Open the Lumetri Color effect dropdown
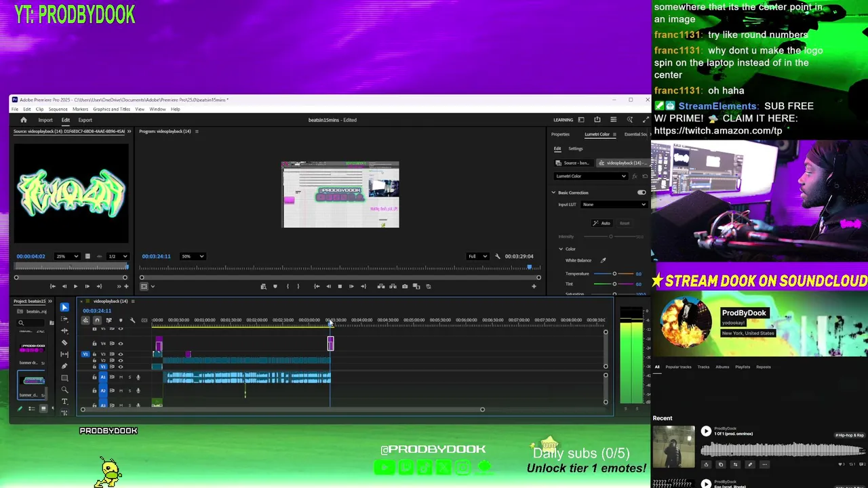The height and width of the screenshot is (488, 868). point(591,176)
